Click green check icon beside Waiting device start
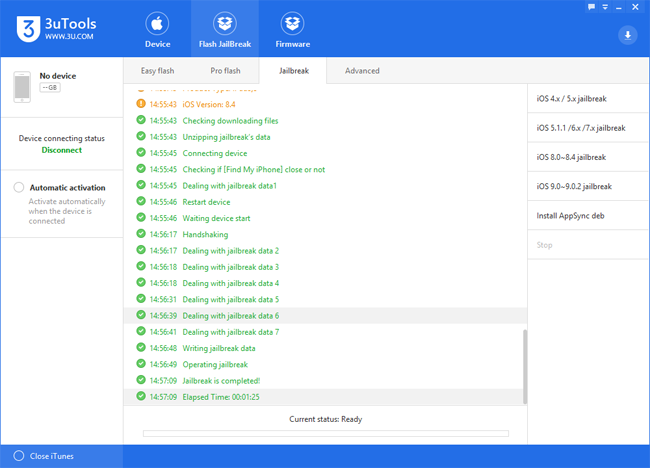The image size is (650, 468). (x=141, y=217)
